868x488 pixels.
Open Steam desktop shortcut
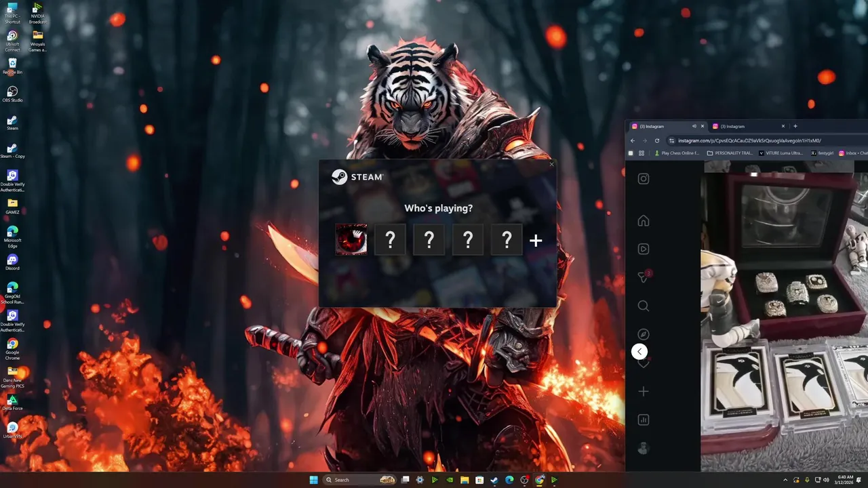[12, 123]
